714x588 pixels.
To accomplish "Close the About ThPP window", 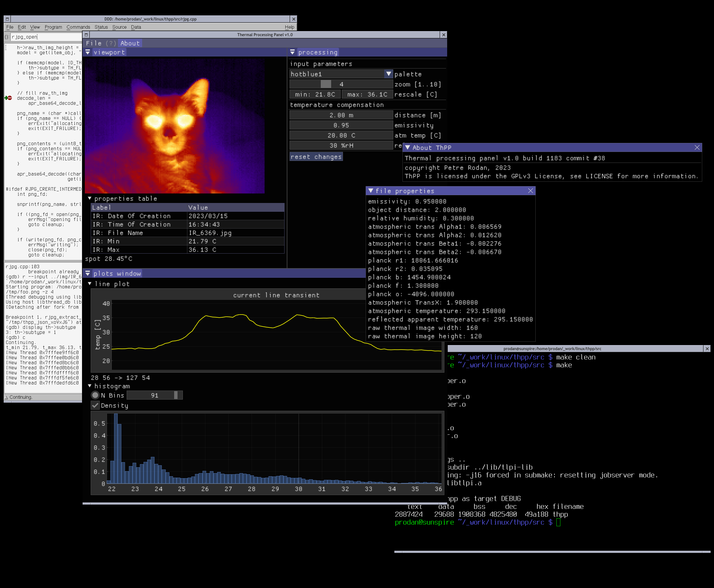I will tap(697, 147).
